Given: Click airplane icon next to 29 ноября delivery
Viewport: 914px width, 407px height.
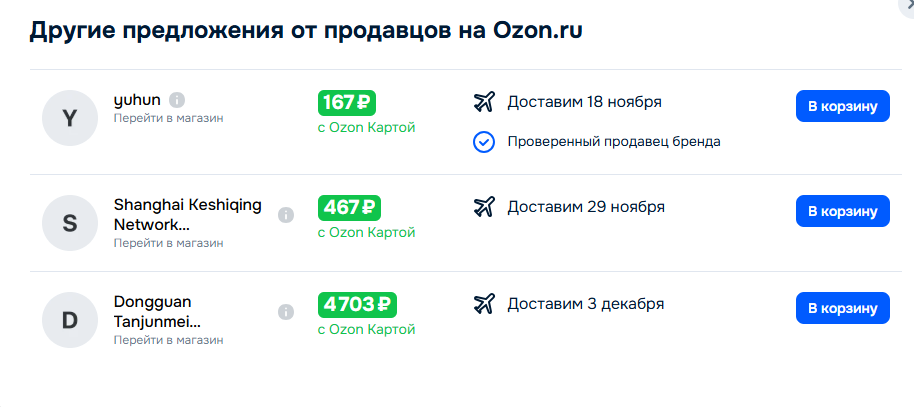Looking at the screenshot, I should pyautogui.click(x=484, y=207).
